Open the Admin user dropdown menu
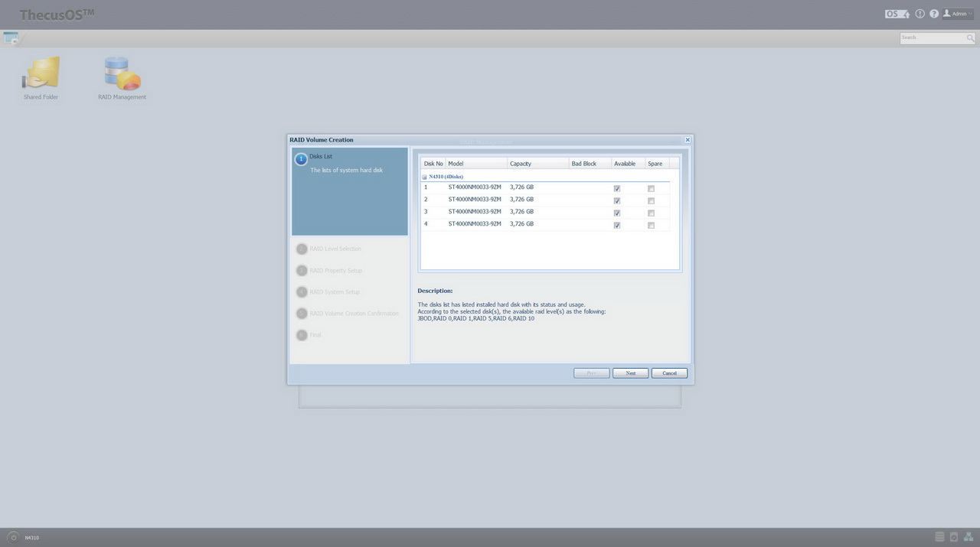980x547 pixels. (x=958, y=14)
